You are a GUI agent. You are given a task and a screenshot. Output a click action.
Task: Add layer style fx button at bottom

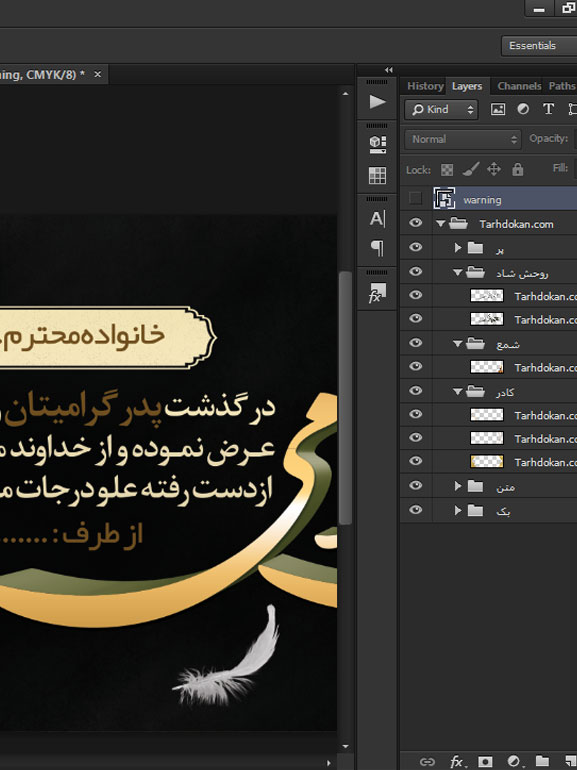click(x=457, y=761)
